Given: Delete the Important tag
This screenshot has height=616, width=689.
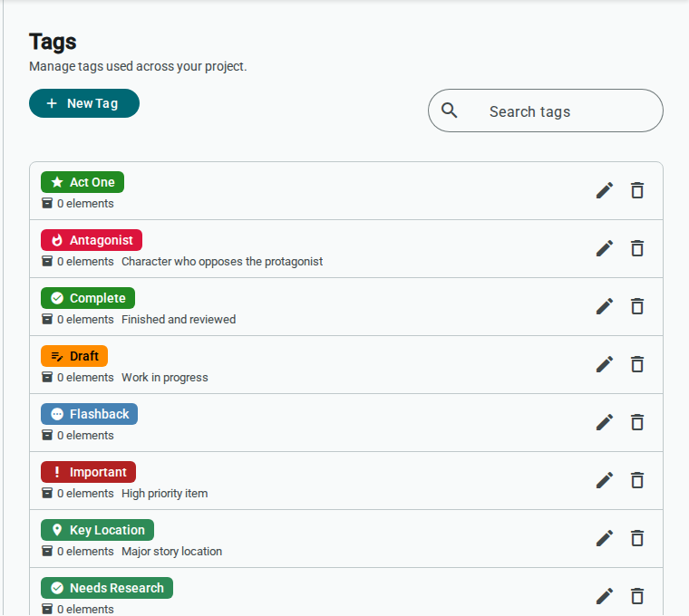Looking at the screenshot, I should coord(637,480).
